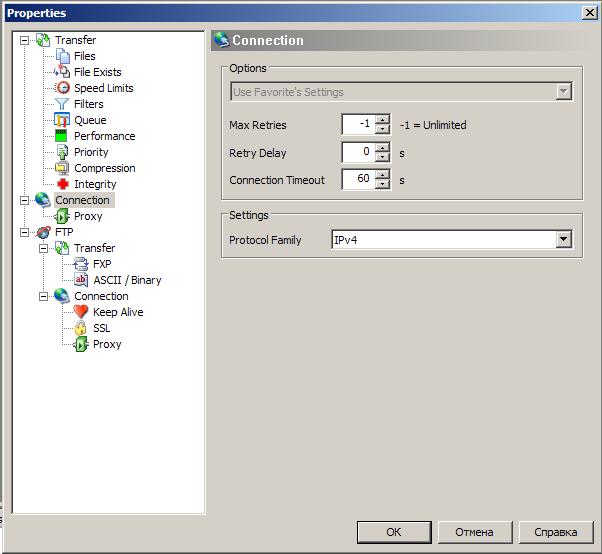Select the Priority tree item
This screenshot has height=554, width=602.
(x=91, y=152)
